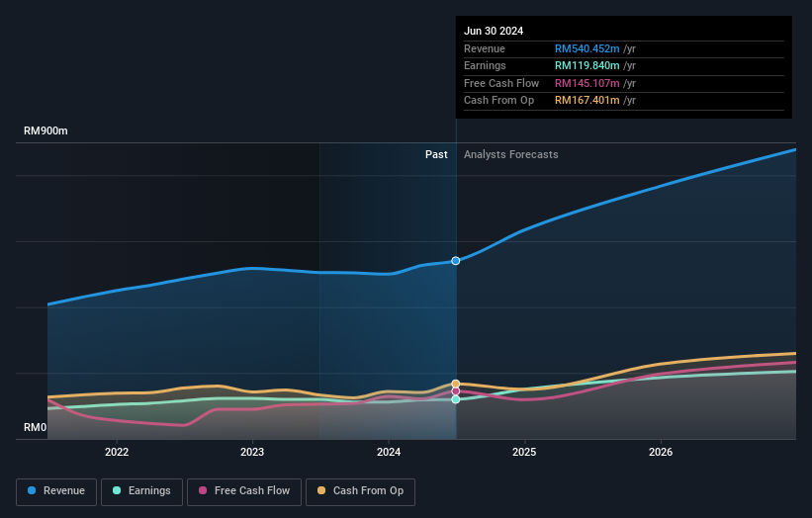Select the 2025 x-axis label
The width and height of the screenshot is (812, 518).
click(x=524, y=452)
